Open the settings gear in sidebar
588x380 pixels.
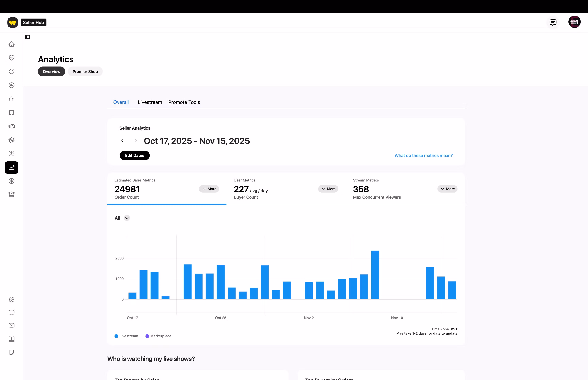(12, 299)
